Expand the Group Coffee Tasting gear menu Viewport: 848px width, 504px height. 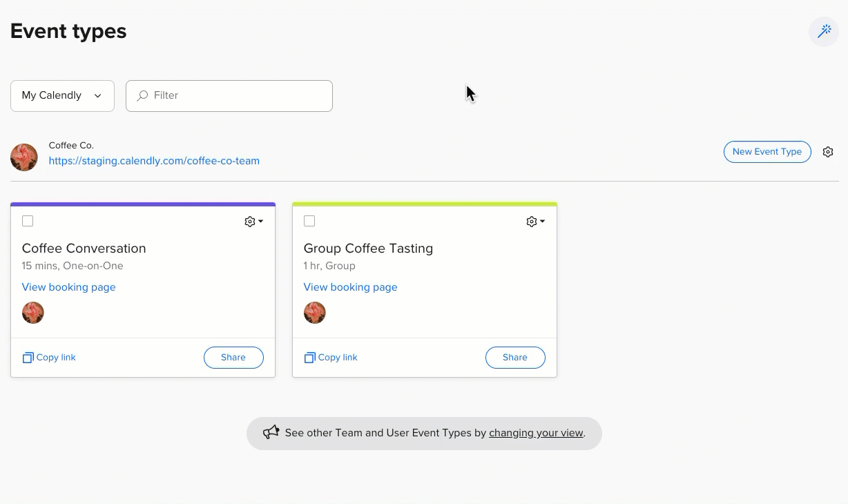coord(535,222)
